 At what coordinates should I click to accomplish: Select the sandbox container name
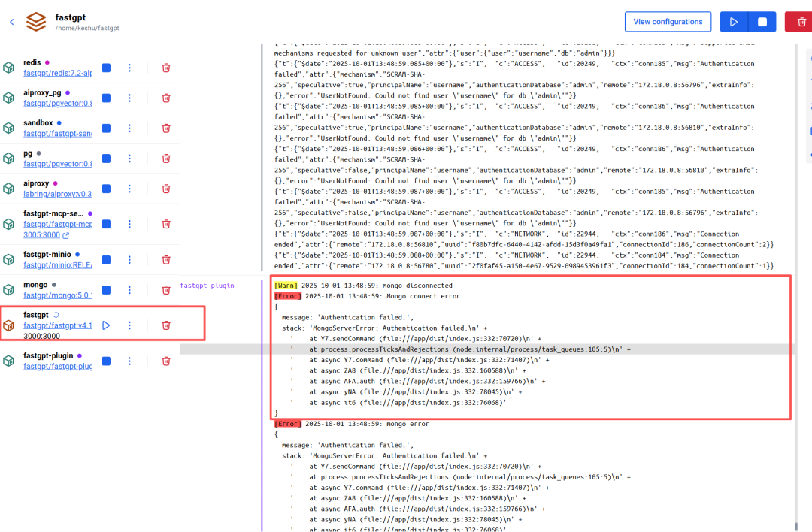coord(38,122)
